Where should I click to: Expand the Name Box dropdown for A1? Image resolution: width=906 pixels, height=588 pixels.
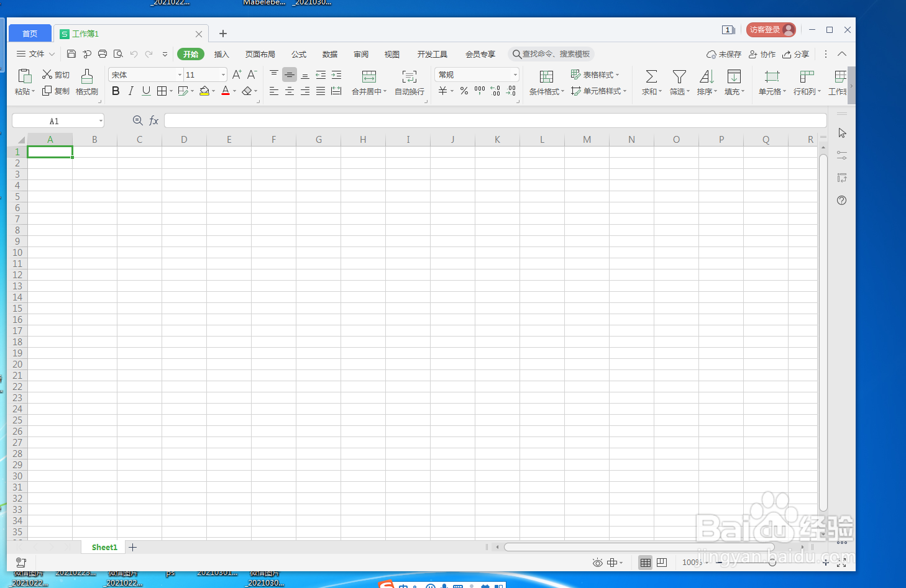pos(101,120)
